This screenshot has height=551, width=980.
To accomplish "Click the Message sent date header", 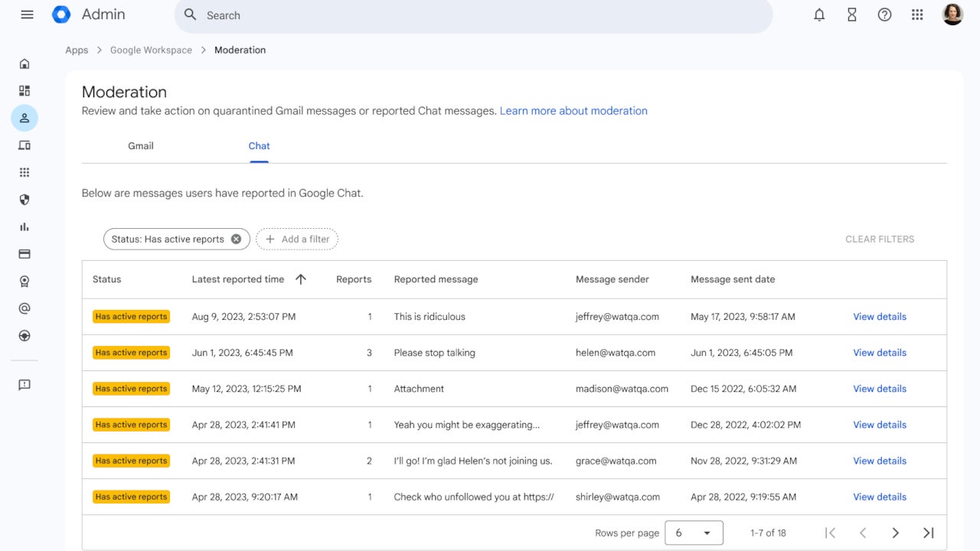I will [x=733, y=279].
